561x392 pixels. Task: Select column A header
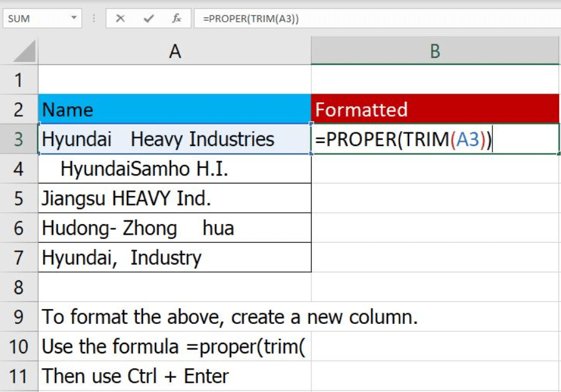(x=175, y=51)
